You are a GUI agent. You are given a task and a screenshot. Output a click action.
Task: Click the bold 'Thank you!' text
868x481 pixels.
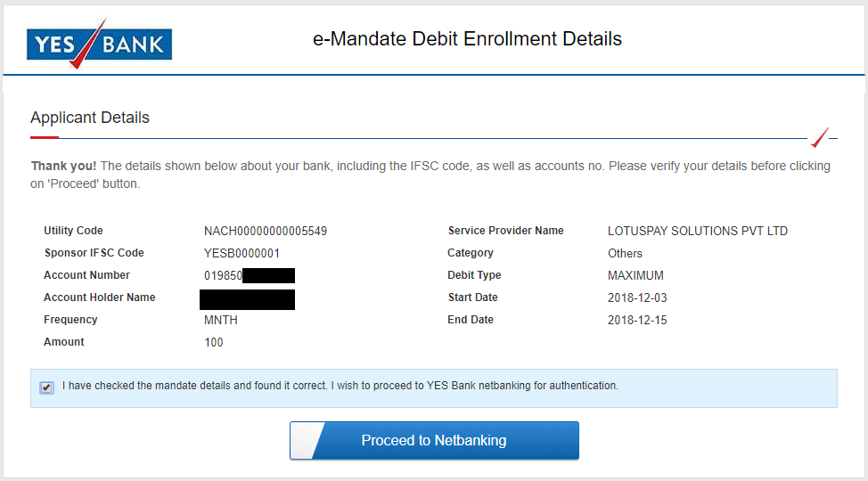pos(64,166)
